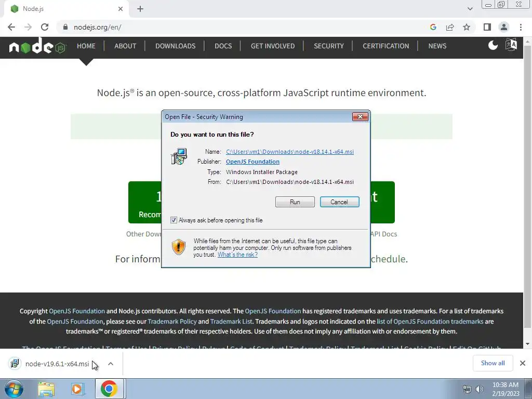The image size is (532, 399).
Task: Click the What's the risk? link
Action: pos(237,255)
